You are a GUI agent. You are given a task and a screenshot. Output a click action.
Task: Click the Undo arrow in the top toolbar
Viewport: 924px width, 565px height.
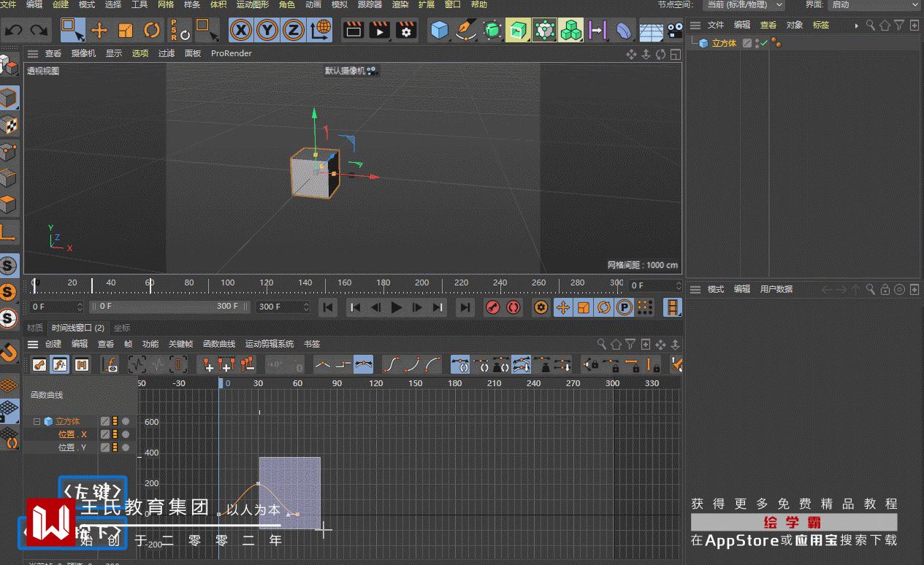14,31
